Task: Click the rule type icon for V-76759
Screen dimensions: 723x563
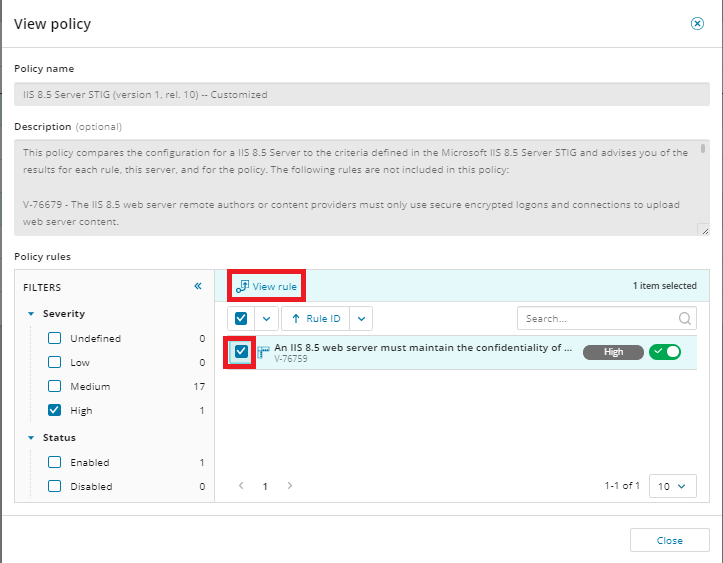Action: coord(264,352)
